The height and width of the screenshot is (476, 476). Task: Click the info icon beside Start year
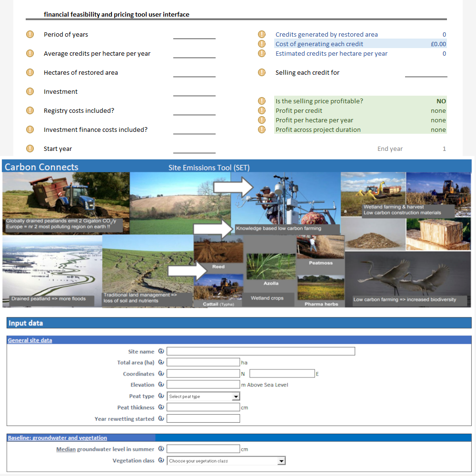30,149
